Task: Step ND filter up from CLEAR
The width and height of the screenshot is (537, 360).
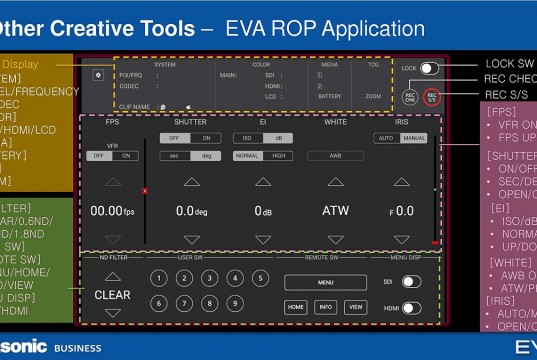Action: tap(113, 277)
